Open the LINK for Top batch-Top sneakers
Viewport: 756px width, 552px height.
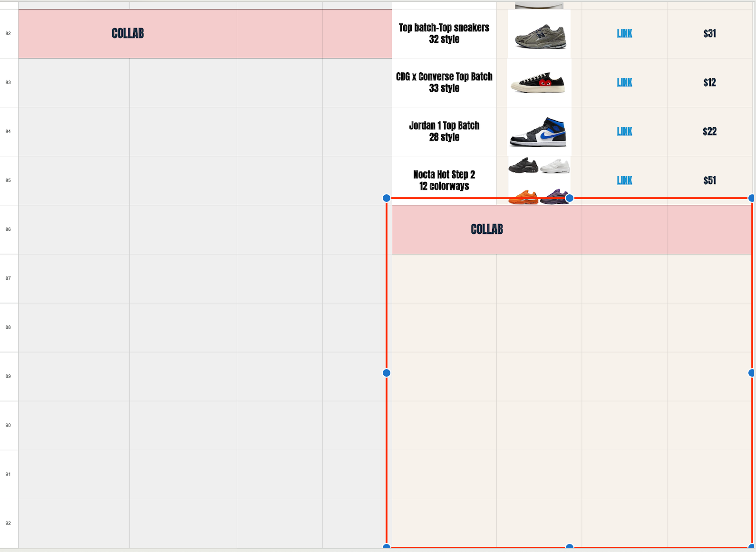(x=624, y=34)
